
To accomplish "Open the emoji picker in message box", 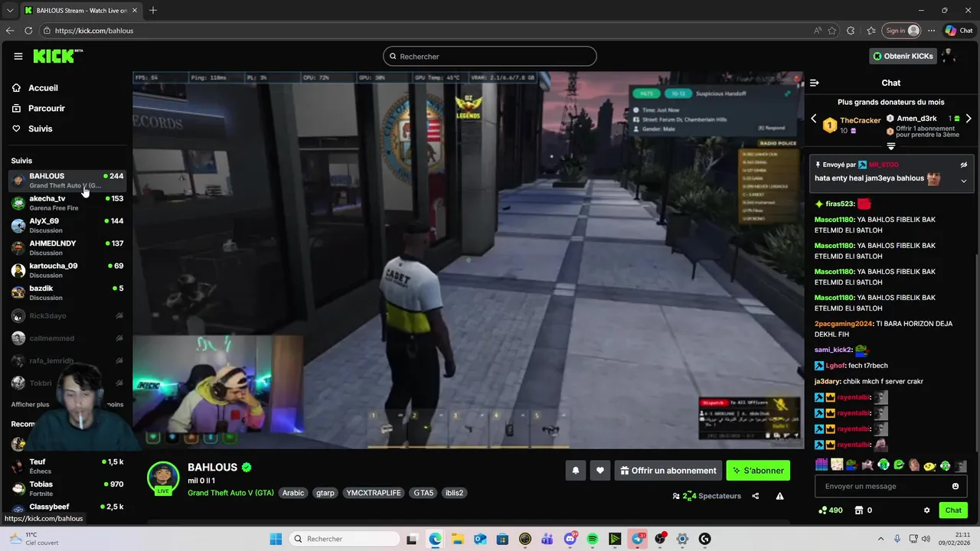I will pyautogui.click(x=955, y=486).
